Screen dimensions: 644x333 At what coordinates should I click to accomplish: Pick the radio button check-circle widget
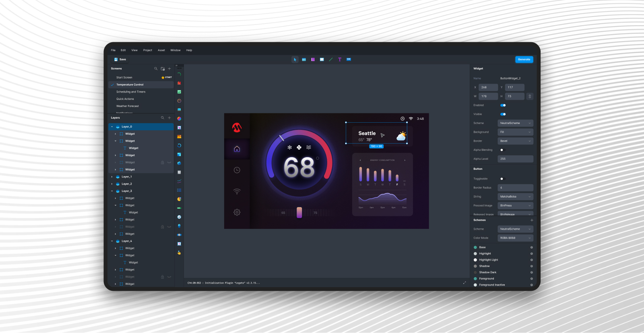pyautogui.click(x=179, y=217)
